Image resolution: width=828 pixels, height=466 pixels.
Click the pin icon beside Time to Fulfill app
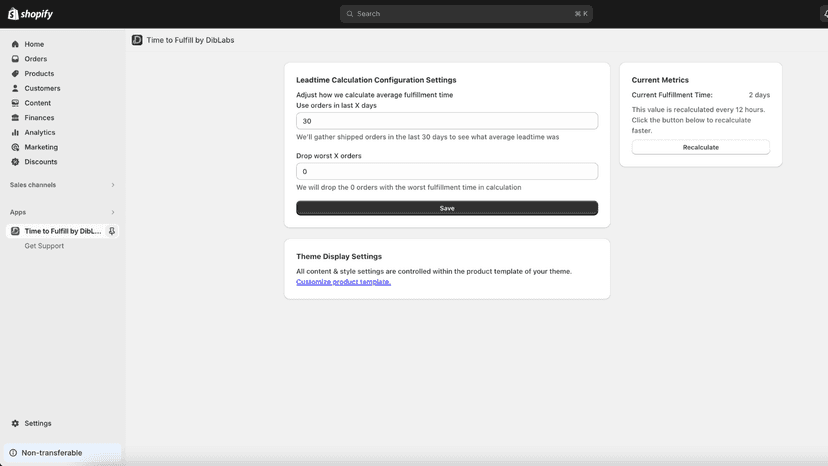click(x=111, y=231)
